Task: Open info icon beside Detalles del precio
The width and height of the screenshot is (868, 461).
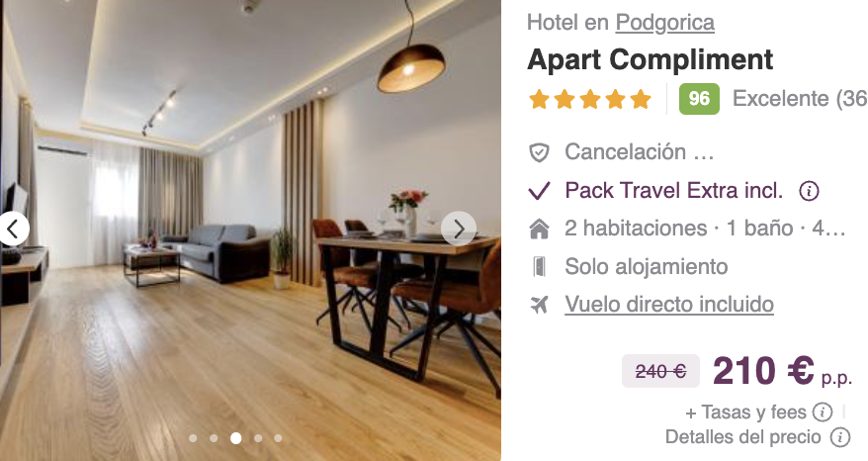Action: click(839, 437)
